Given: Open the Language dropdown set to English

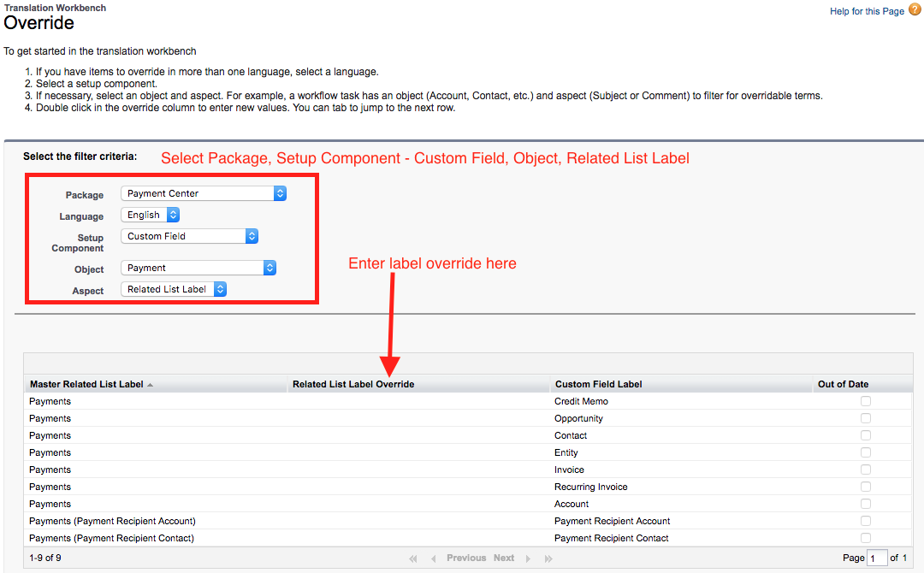Looking at the screenshot, I should click(x=150, y=215).
